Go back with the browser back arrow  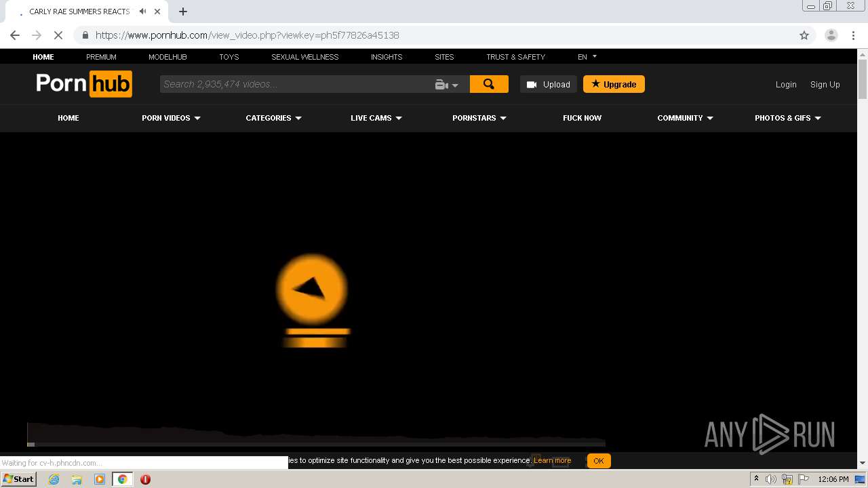point(15,35)
